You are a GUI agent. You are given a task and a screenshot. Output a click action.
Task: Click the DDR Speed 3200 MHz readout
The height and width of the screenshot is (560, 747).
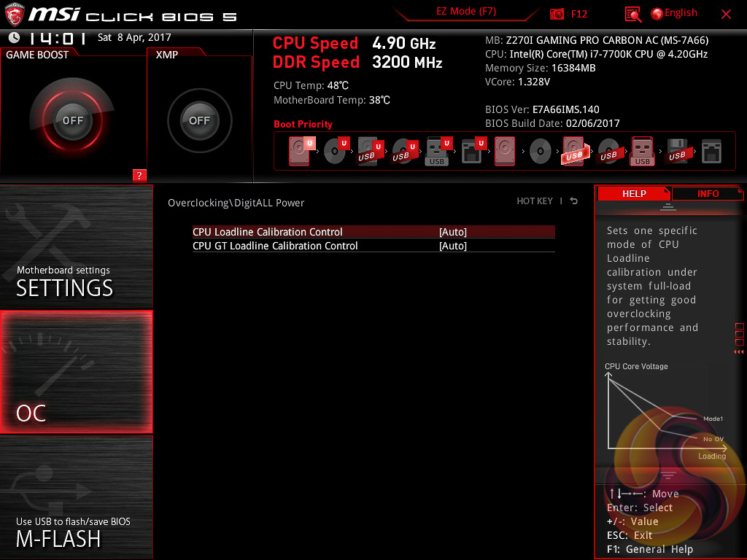(x=357, y=63)
